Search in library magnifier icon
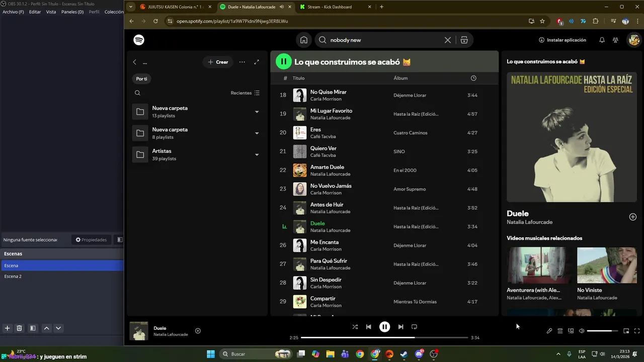The width and height of the screenshot is (644, 362). click(x=137, y=93)
